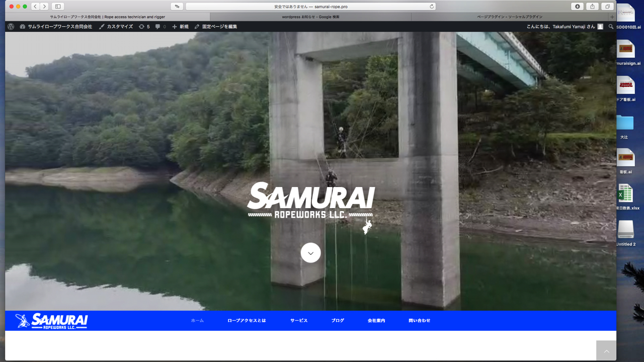Open Safari downloads list
The height and width of the screenshot is (362, 644).
577,7
